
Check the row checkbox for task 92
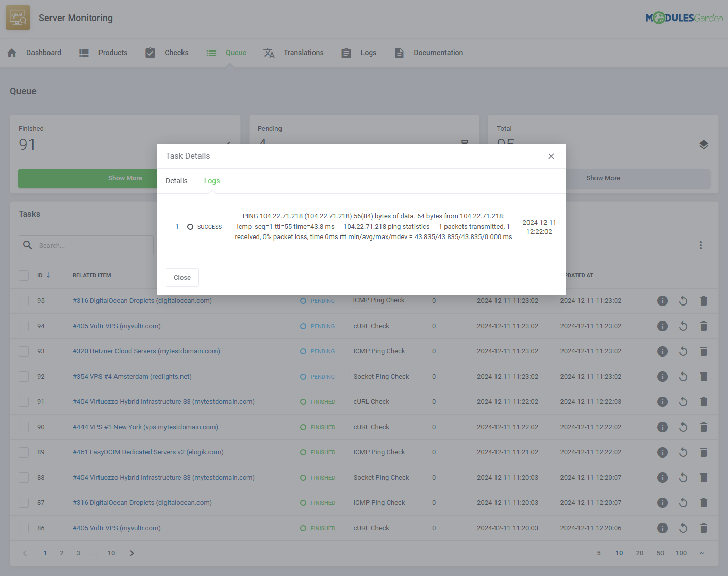[23, 376]
